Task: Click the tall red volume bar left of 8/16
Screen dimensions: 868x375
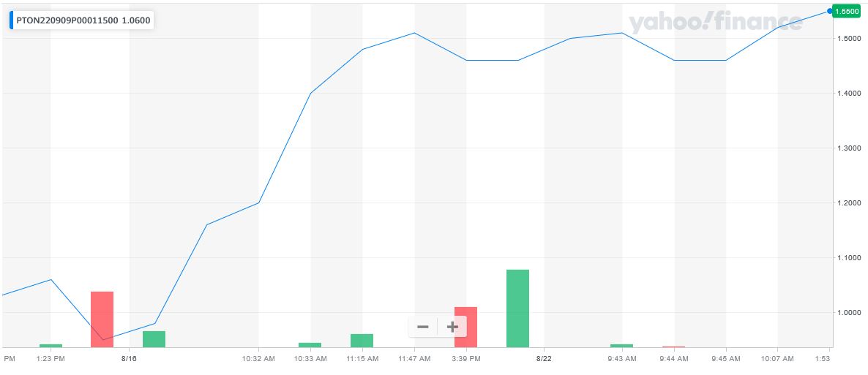Action: click(102, 319)
